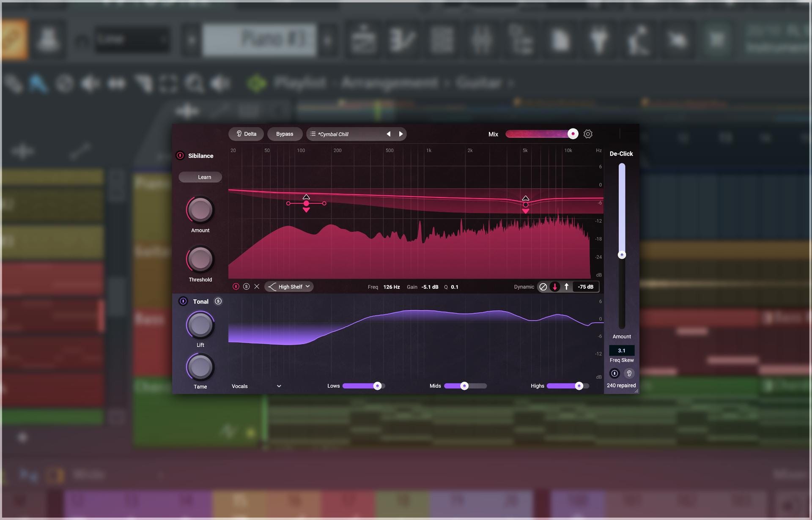Toggle the Sibilance module power button
Viewport: 812px width, 520px height.
tap(180, 156)
